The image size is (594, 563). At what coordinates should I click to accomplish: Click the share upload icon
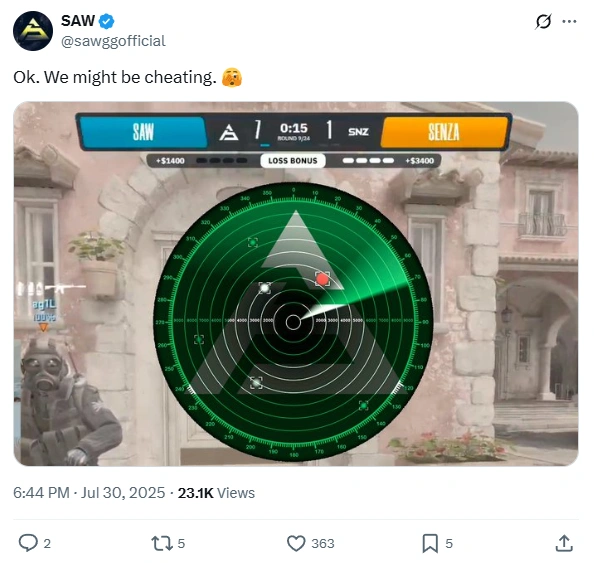[x=564, y=543]
